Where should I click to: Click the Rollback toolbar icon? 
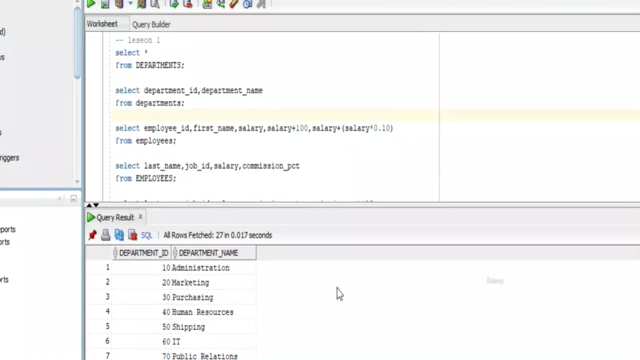pos(188,4)
